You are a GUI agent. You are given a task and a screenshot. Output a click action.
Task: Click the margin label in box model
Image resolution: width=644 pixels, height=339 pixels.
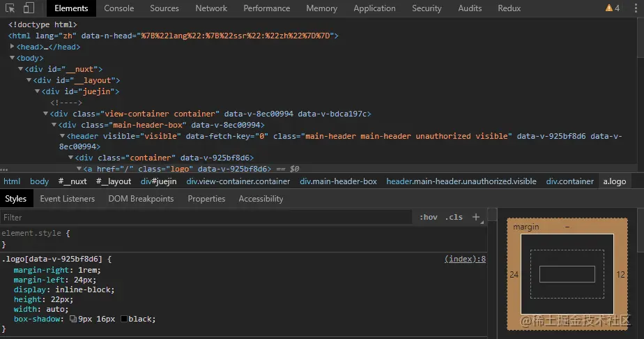[x=526, y=227]
